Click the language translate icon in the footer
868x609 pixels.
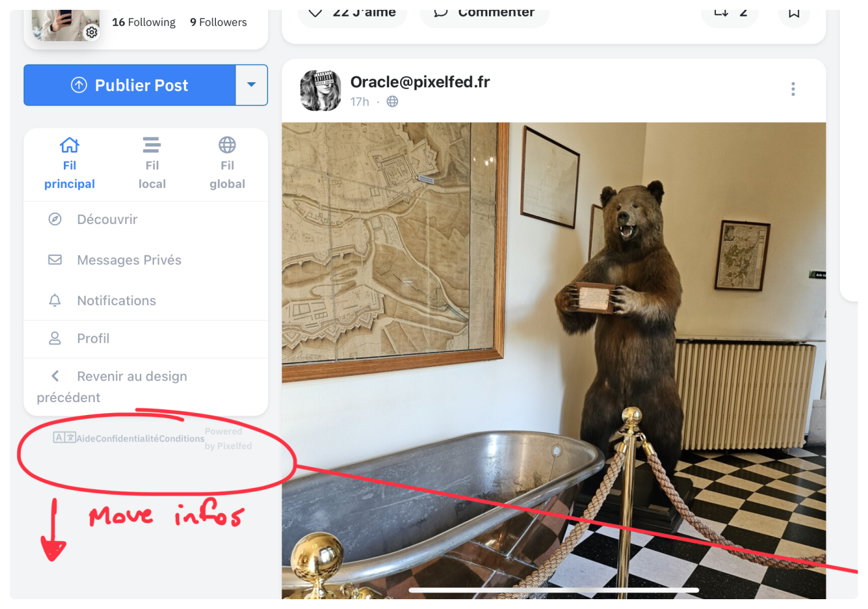click(64, 437)
